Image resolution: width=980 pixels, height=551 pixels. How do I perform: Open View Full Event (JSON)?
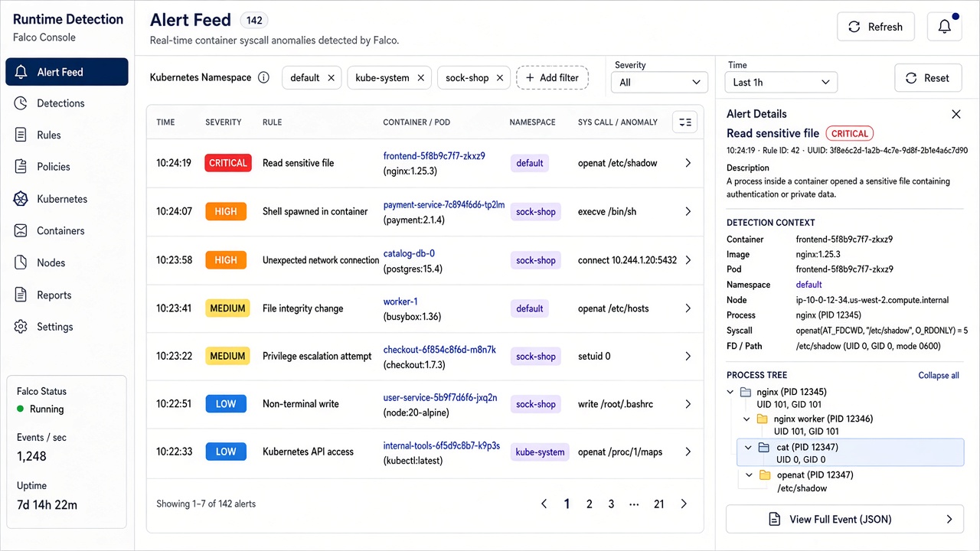tap(844, 519)
